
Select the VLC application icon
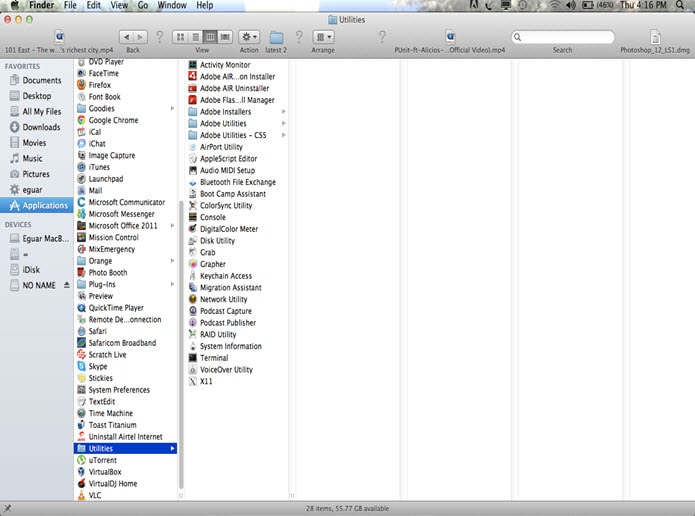click(82, 495)
